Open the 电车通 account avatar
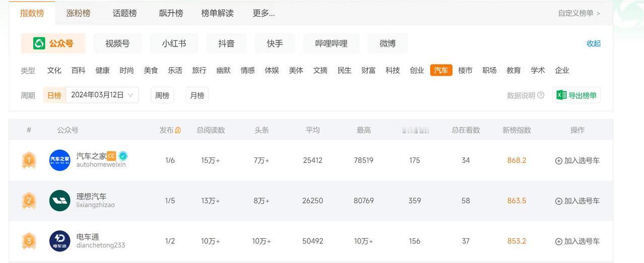 [59, 241]
